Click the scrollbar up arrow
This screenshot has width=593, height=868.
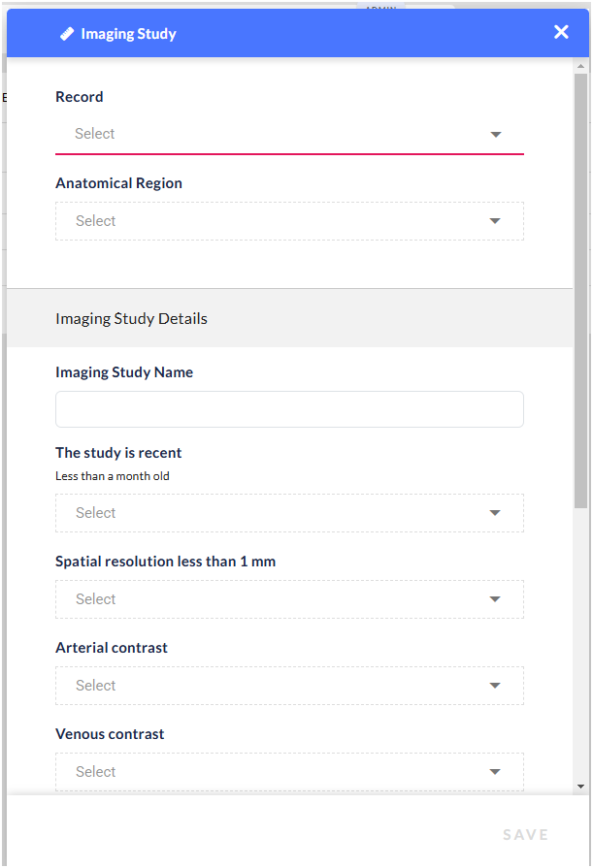(x=580, y=64)
